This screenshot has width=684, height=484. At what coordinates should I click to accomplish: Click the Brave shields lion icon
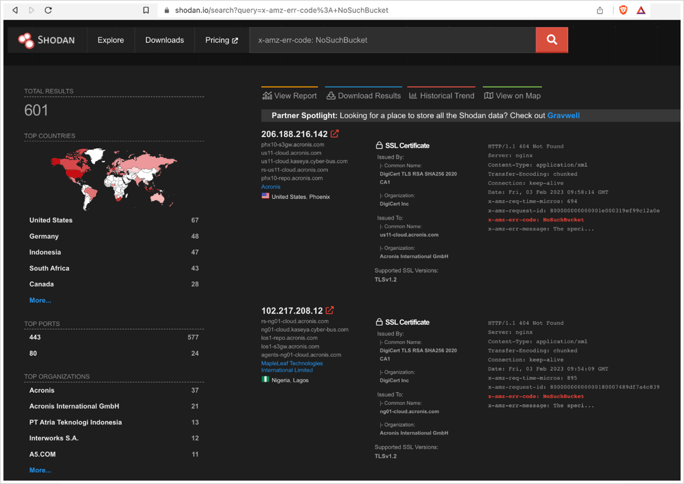pyautogui.click(x=623, y=10)
